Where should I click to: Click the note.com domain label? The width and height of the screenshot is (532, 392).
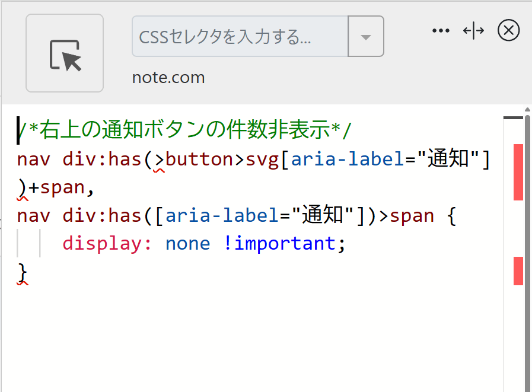168,78
